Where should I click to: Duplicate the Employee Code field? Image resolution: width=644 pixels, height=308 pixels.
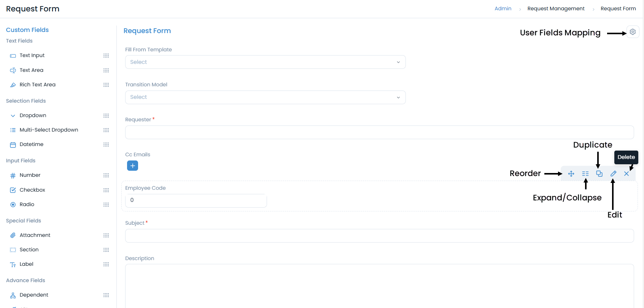[599, 174]
